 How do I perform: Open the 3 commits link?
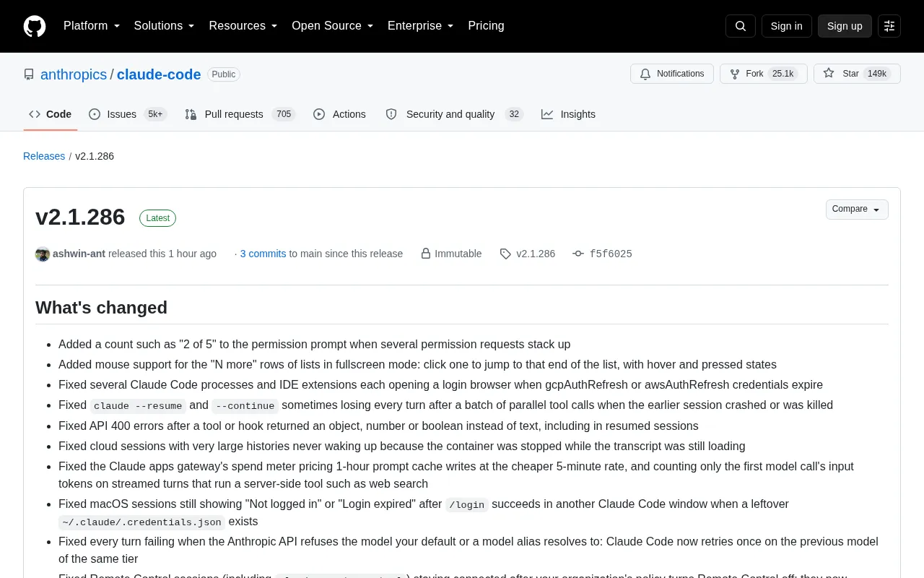tap(263, 254)
